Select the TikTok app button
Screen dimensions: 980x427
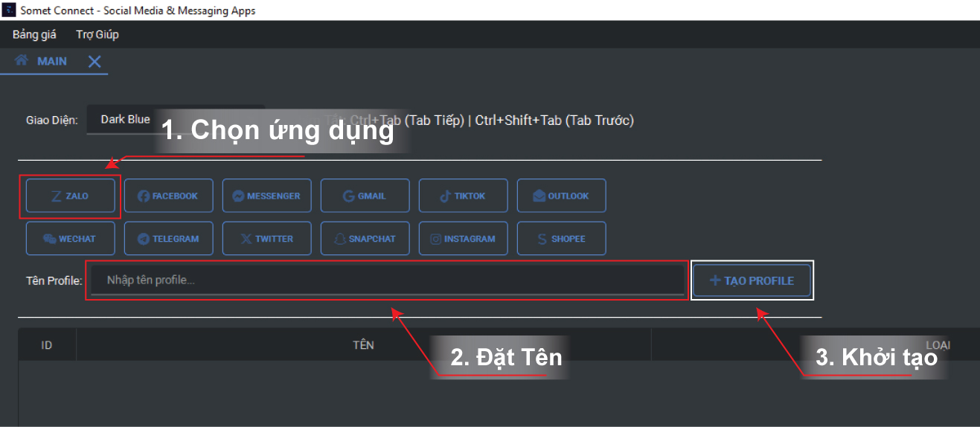(x=464, y=196)
